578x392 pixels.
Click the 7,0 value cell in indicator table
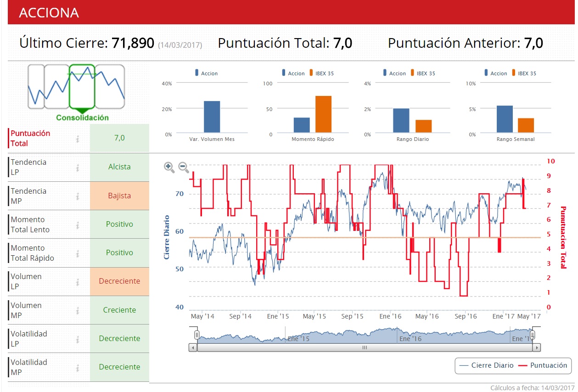[x=119, y=138]
